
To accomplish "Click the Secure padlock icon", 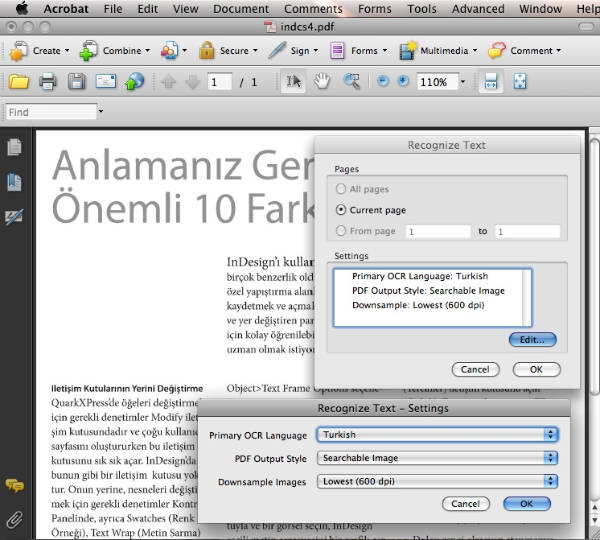I will coord(207,51).
